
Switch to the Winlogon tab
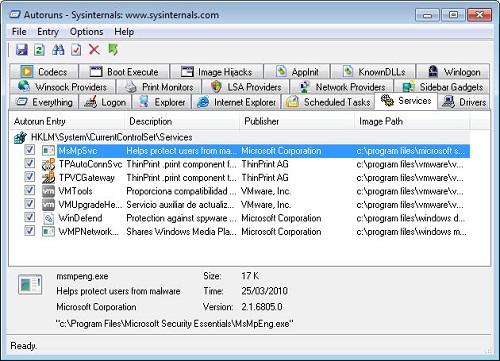pos(453,72)
